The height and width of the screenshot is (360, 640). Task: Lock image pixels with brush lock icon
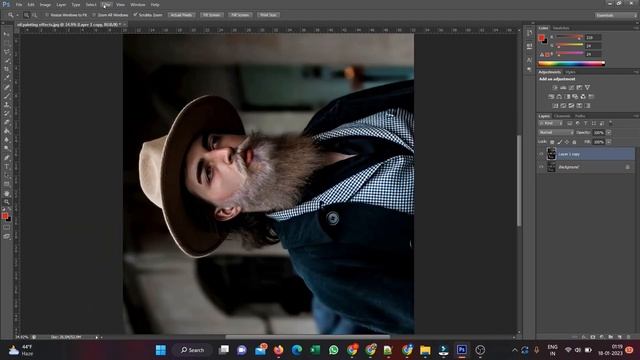(x=560, y=142)
